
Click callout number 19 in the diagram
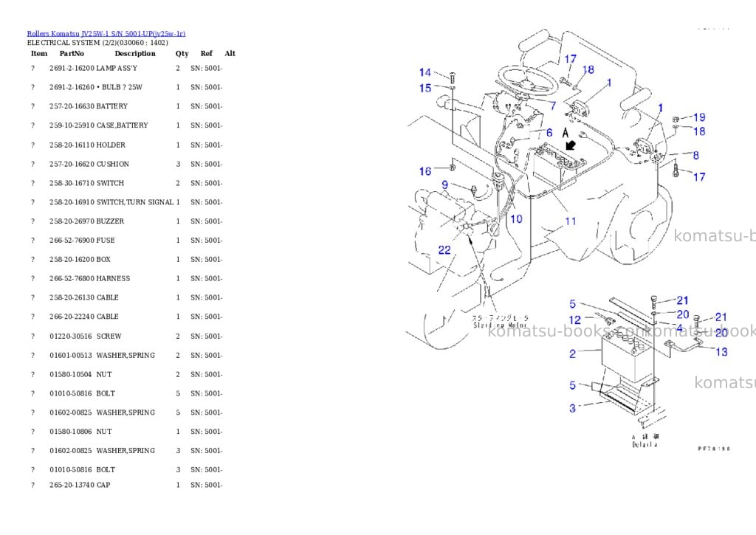point(699,117)
